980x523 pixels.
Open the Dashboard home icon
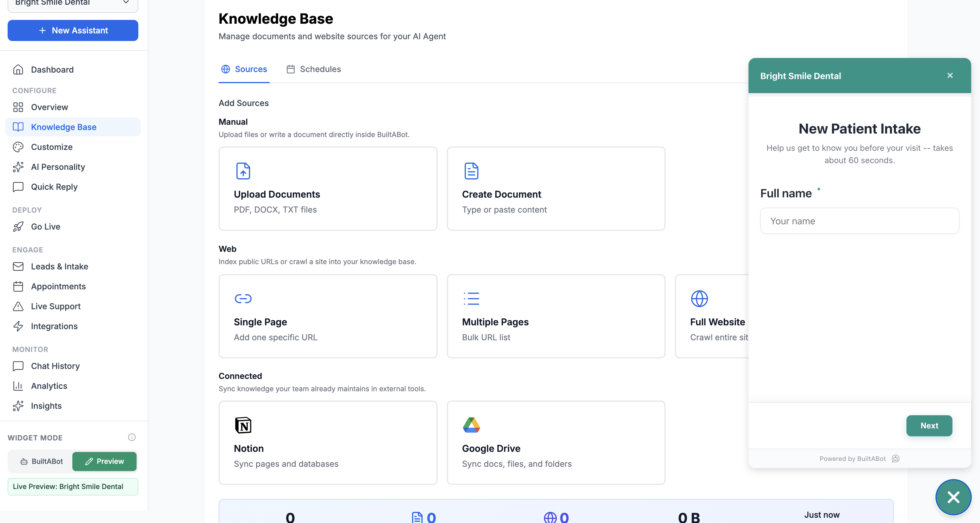(18, 70)
